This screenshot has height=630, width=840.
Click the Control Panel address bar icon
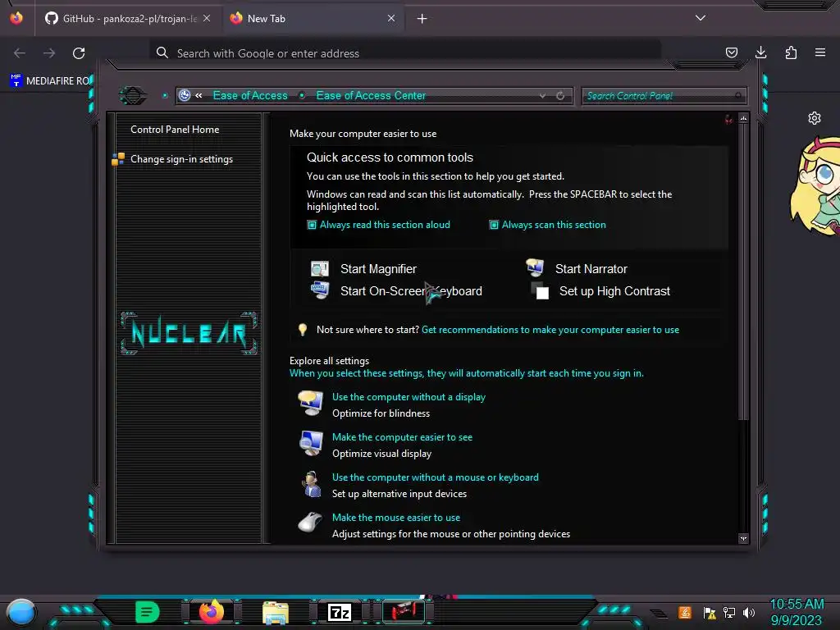185,95
